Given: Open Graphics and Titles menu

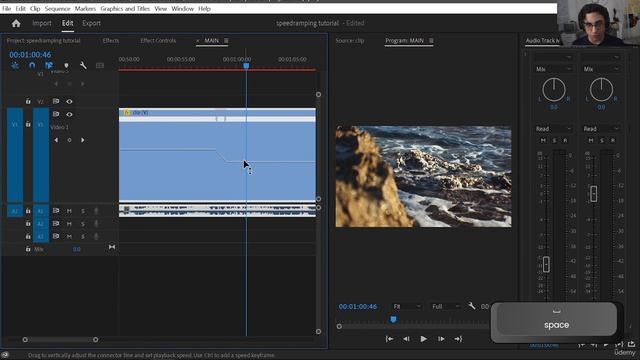Looking at the screenshot, I should tap(125, 9).
